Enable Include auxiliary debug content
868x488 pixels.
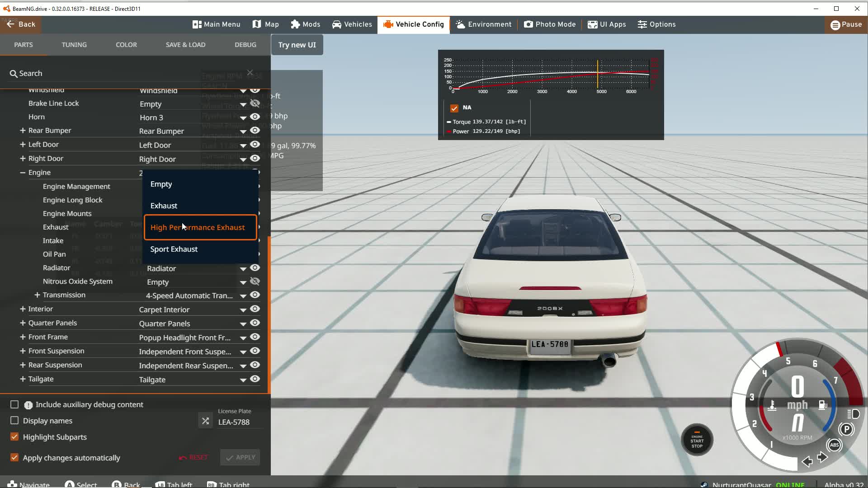coord(14,404)
